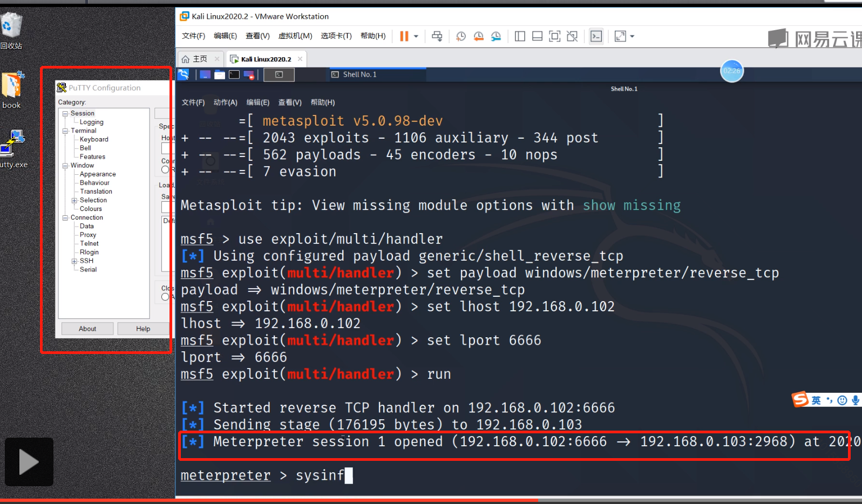Screen dimensions: 862x504
Task: Click the Help button in PuTTY
Action: pos(143,329)
